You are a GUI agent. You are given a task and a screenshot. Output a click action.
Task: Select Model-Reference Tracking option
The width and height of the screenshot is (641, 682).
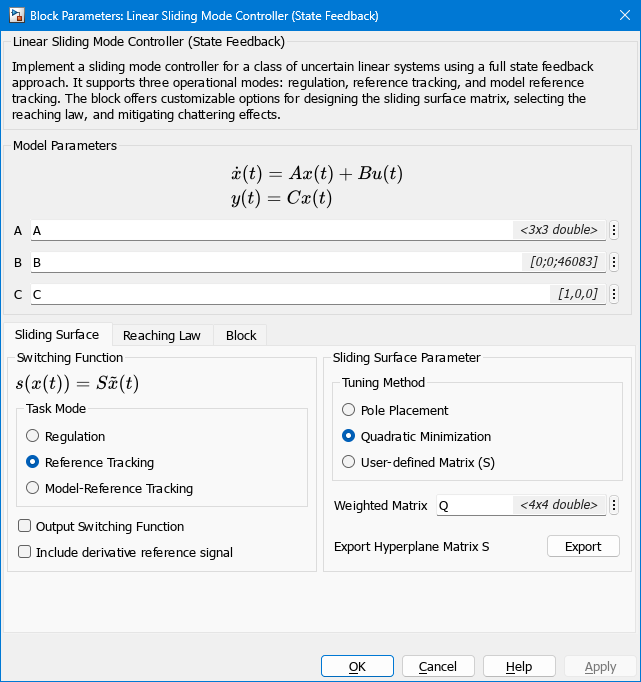tap(33, 488)
